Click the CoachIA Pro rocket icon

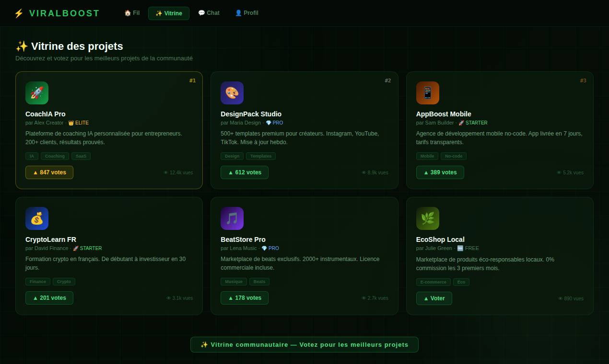click(x=37, y=93)
